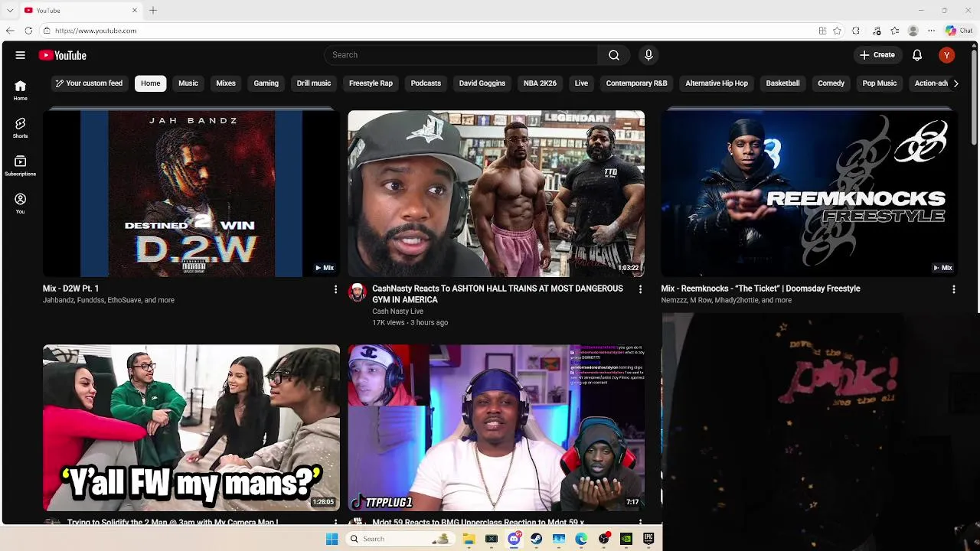The image size is (980, 551).
Task: Open options for CashNasty Reacts video
Action: click(640, 289)
